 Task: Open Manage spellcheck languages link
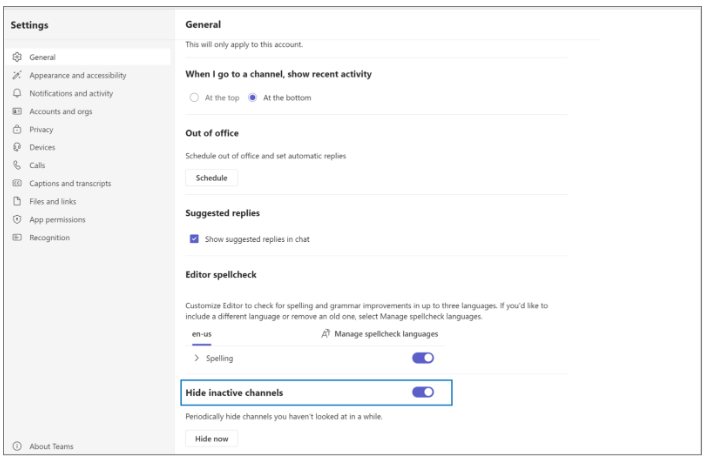pos(384,333)
